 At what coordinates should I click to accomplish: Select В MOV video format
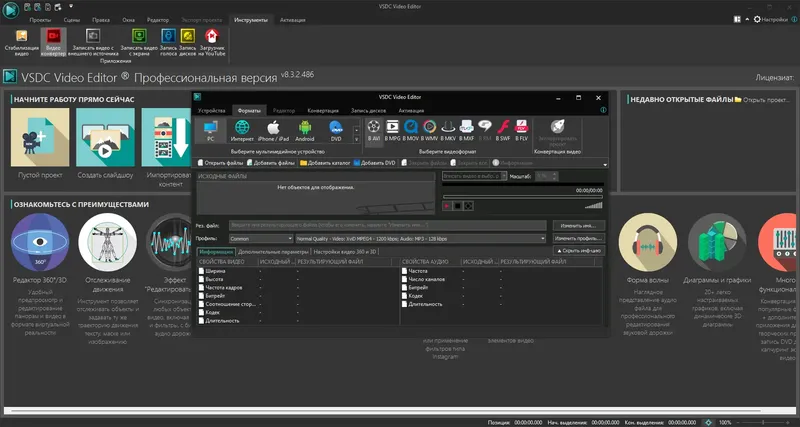(x=411, y=131)
